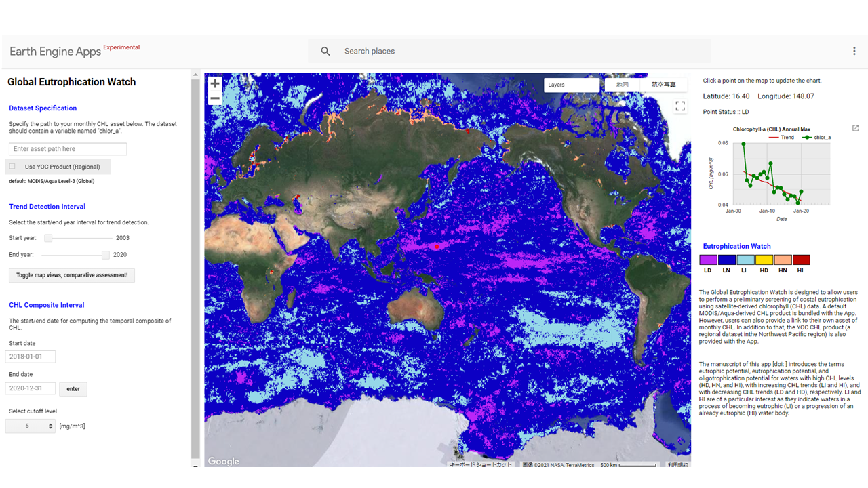Click the Start year value 2003

click(122, 238)
